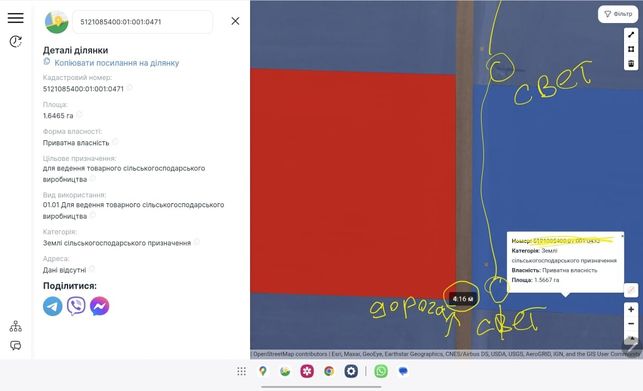The height and width of the screenshot is (391, 643).
Task: Delete measurements with the trash icon
Action: click(631, 63)
